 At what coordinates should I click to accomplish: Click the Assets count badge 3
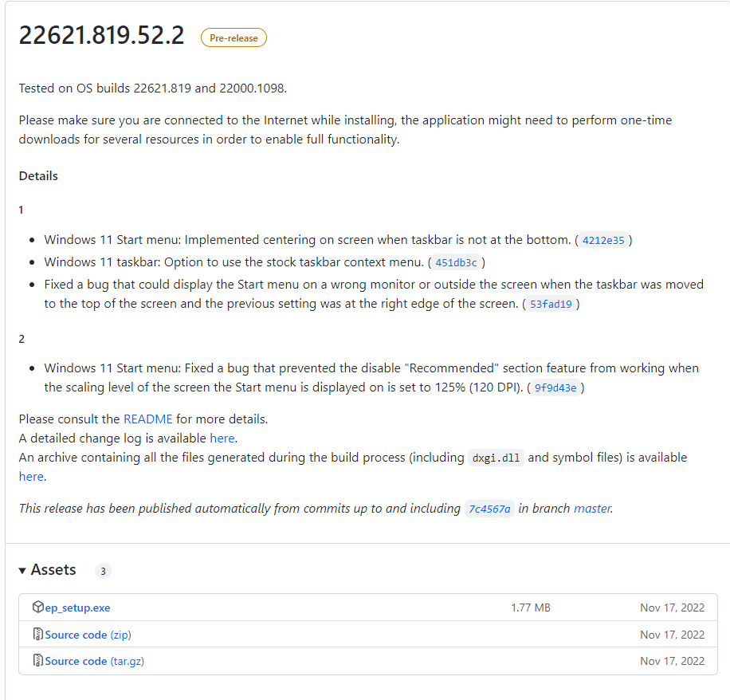[103, 571]
